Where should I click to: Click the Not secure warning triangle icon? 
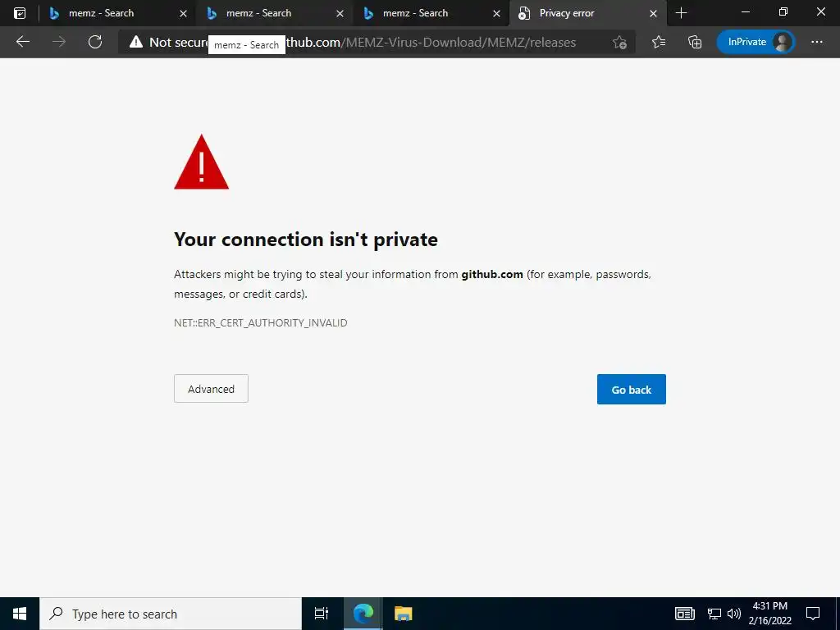(136, 42)
